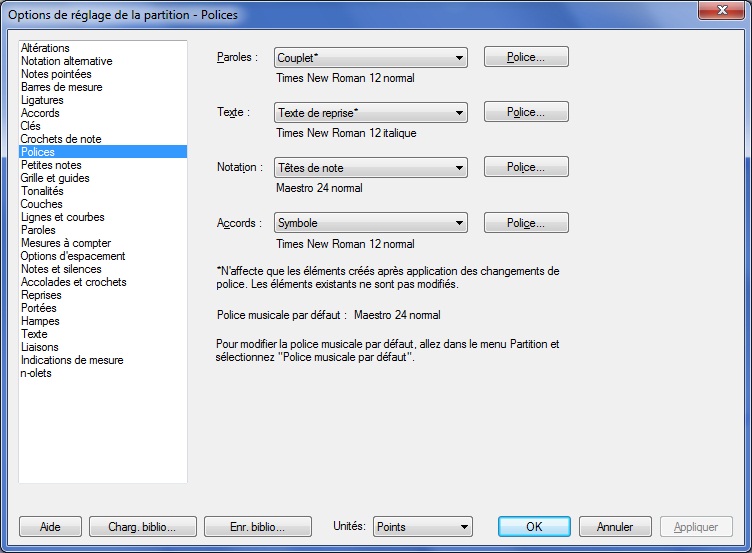
Task: Click the Annuler button to cancel
Action: [x=615, y=527]
